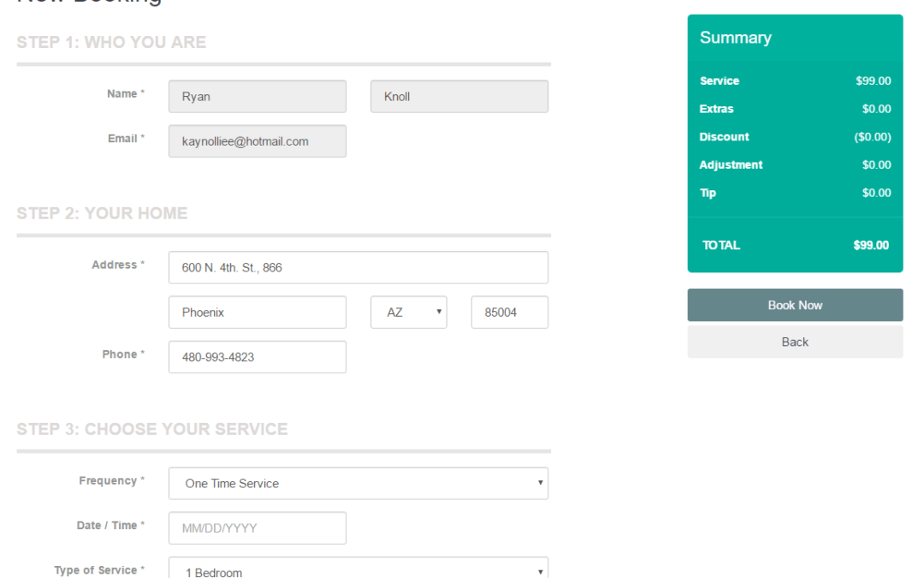The width and height of the screenshot is (924, 578).
Task: Click the STEP 2: YOUR HOME heading
Action: pyautogui.click(x=102, y=213)
